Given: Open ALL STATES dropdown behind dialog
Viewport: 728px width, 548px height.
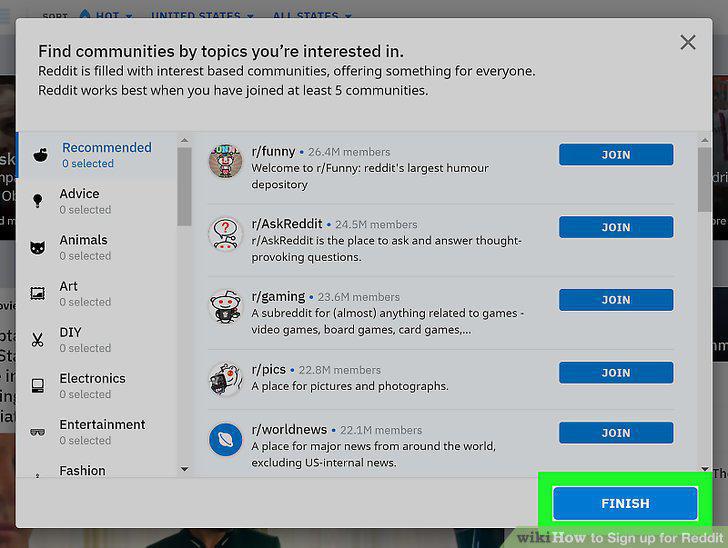Looking at the screenshot, I should coord(312,15).
